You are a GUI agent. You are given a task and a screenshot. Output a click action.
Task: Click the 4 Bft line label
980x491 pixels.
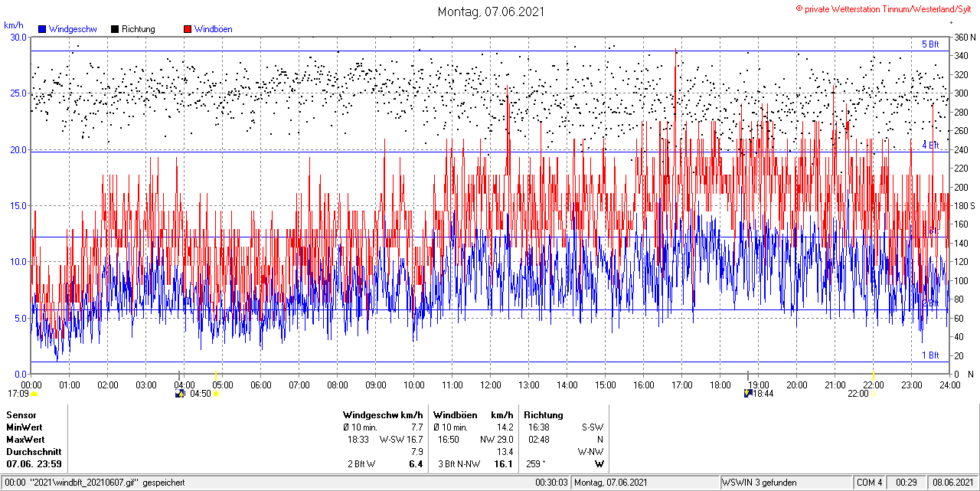click(x=930, y=145)
